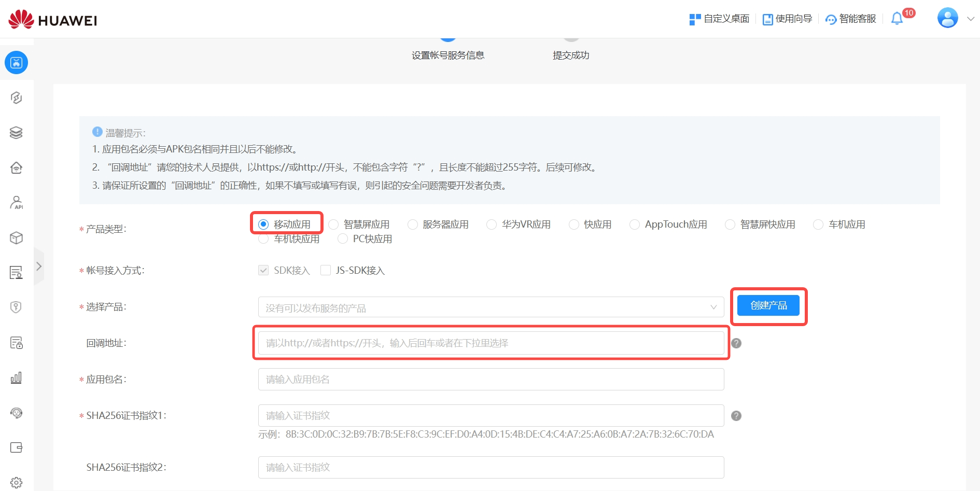This screenshot has width=980, height=491.
Task: Click the notification bell icon
Action: coord(897,19)
